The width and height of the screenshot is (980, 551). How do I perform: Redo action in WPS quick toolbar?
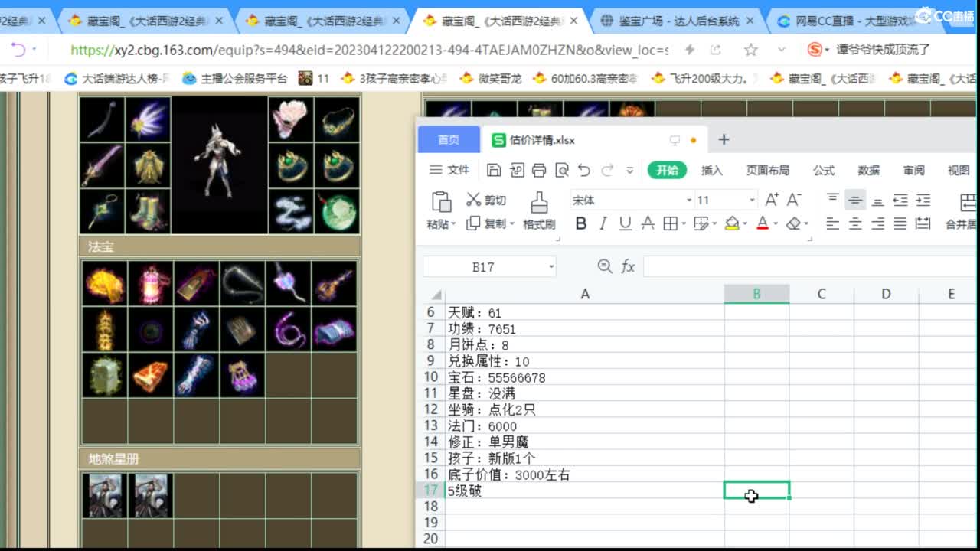coord(607,170)
